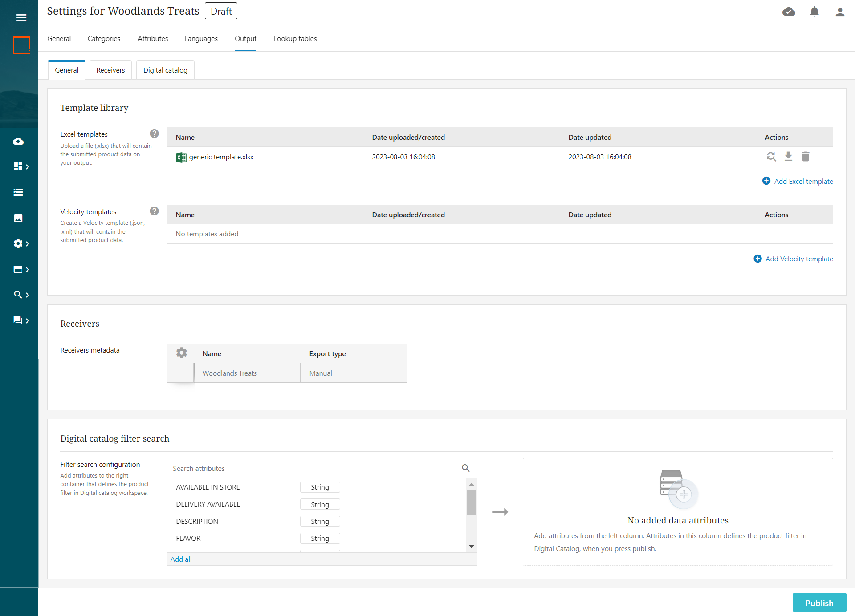Image resolution: width=855 pixels, height=616 pixels.
Task: Click the hamburger menu icon
Action: (x=21, y=17)
